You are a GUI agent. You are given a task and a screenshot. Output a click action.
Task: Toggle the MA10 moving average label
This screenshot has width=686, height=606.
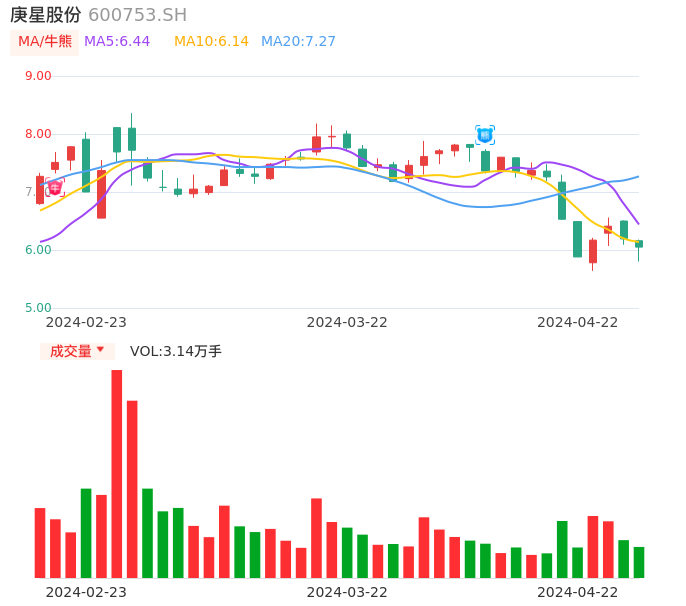[x=211, y=42]
